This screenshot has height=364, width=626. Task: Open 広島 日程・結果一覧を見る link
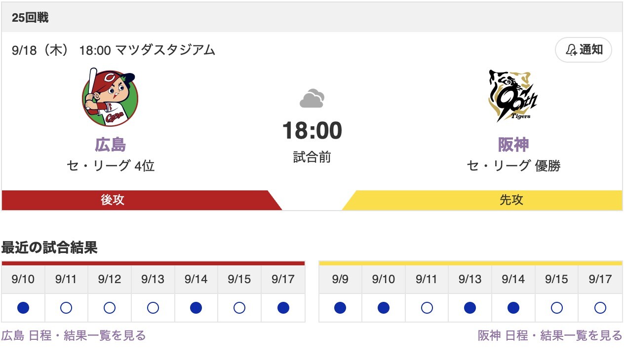pyautogui.click(x=74, y=336)
